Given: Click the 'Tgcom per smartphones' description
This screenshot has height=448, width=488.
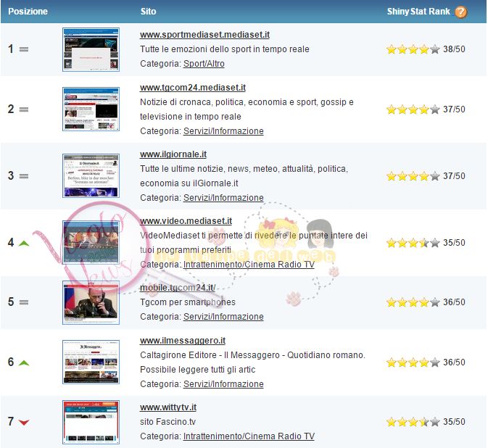Looking at the screenshot, I should click(188, 302).
